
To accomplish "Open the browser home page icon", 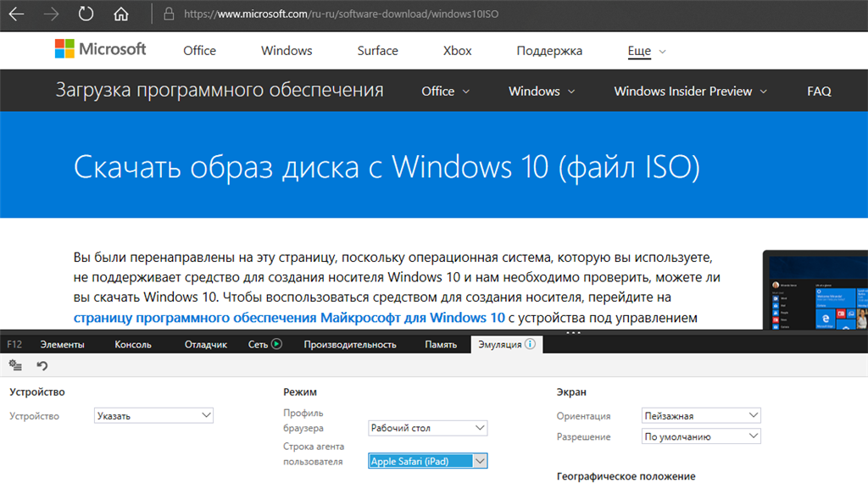I will [120, 14].
